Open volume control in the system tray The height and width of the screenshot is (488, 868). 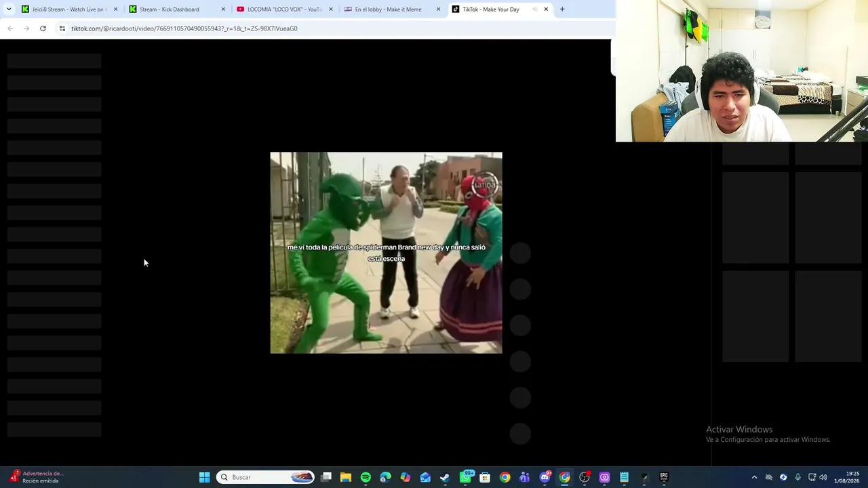[823, 477]
